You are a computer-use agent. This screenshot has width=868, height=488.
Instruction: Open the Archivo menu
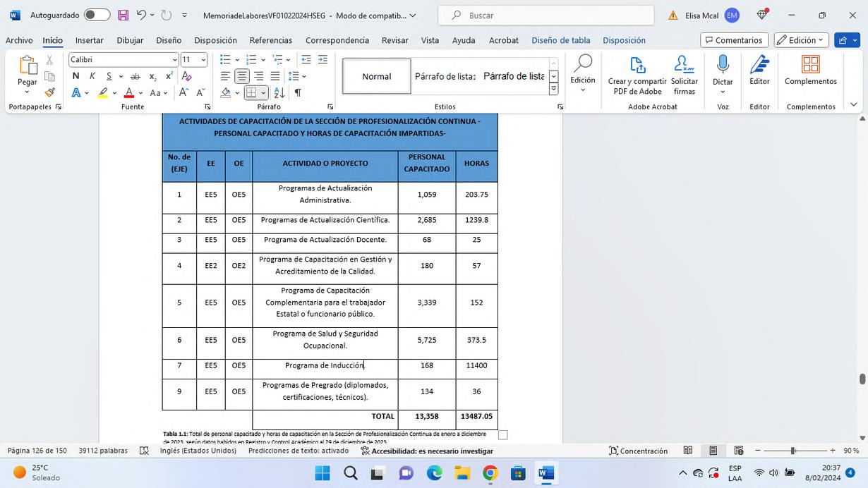pos(19,40)
